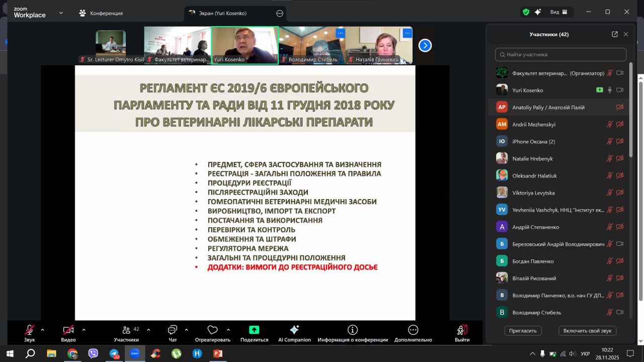Screen dimensions: 644x362
Task: Open AI Companion in the toolbar
Action: 294,330
